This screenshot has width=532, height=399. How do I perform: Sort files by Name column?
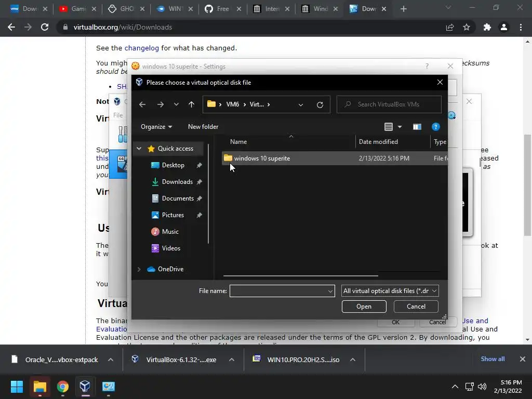(238, 142)
